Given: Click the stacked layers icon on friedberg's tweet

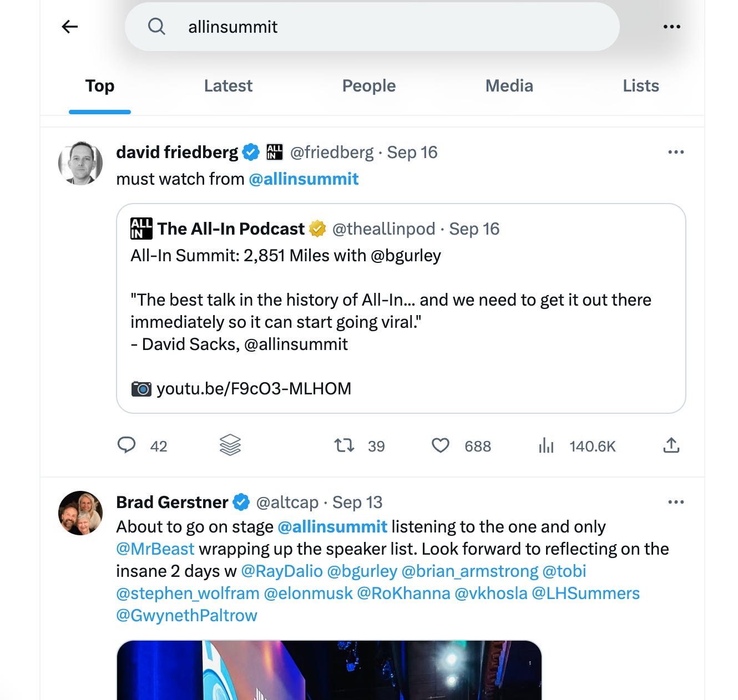Looking at the screenshot, I should tap(230, 445).
